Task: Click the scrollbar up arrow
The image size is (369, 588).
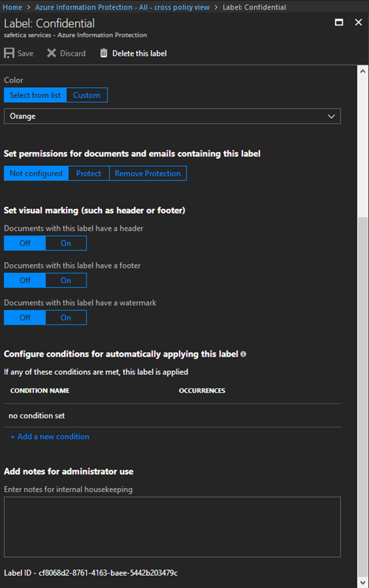Action: (x=363, y=71)
